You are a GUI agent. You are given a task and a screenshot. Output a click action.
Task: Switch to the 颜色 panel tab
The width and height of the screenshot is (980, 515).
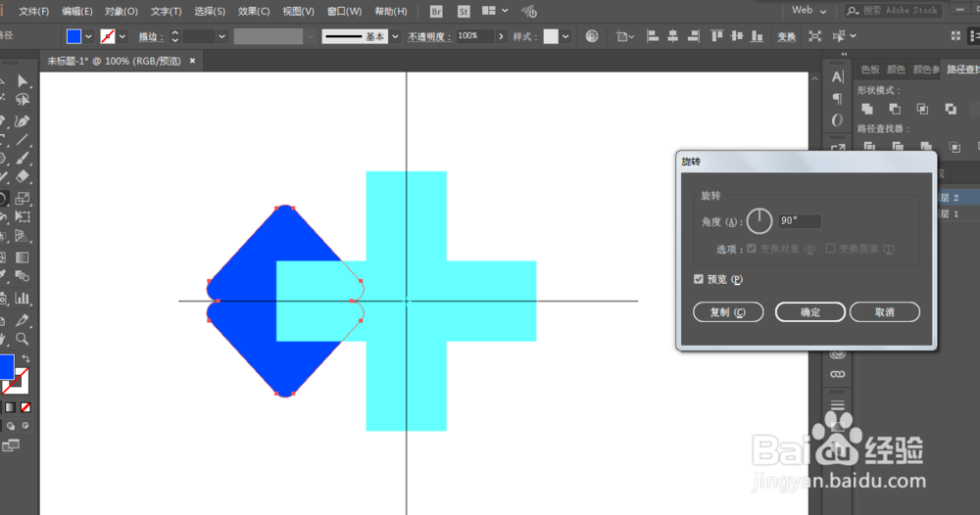pos(897,70)
